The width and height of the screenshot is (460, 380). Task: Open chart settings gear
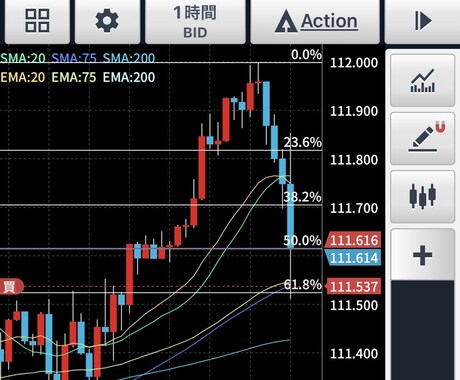point(107,21)
